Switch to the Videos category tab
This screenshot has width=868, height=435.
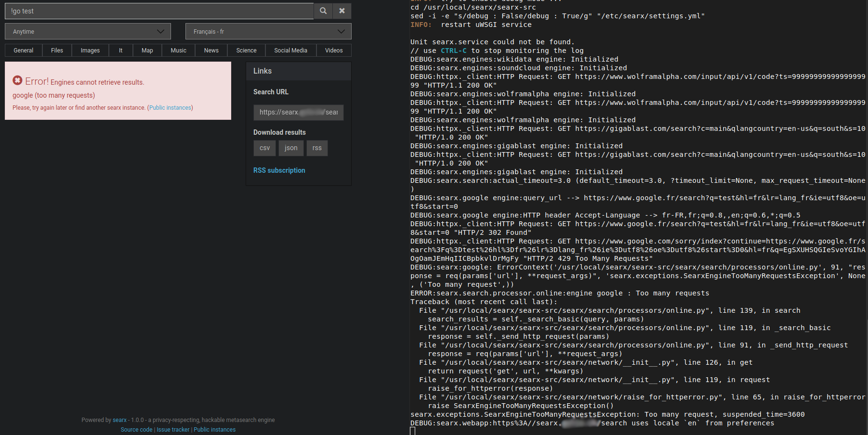click(333, 50)
